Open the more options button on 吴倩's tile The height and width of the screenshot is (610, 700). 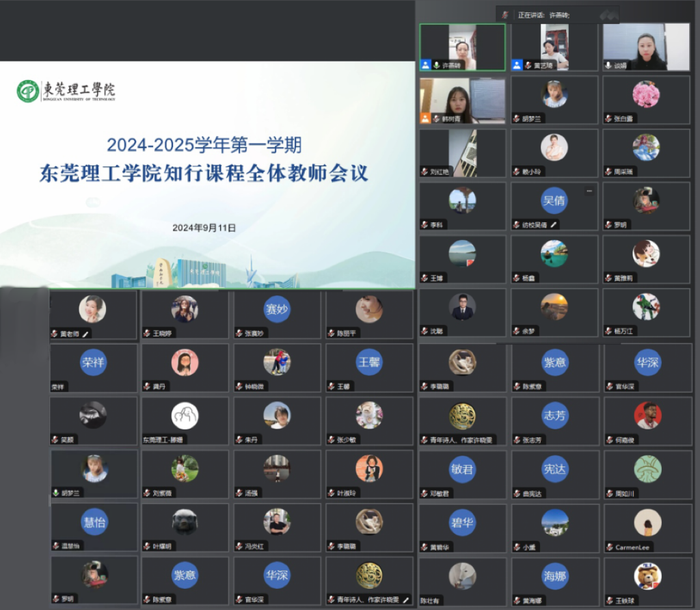[x=589, y=191]
